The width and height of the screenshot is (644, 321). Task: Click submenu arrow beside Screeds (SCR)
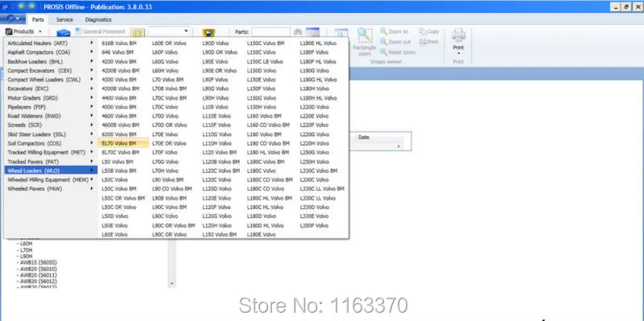point(92,125)
